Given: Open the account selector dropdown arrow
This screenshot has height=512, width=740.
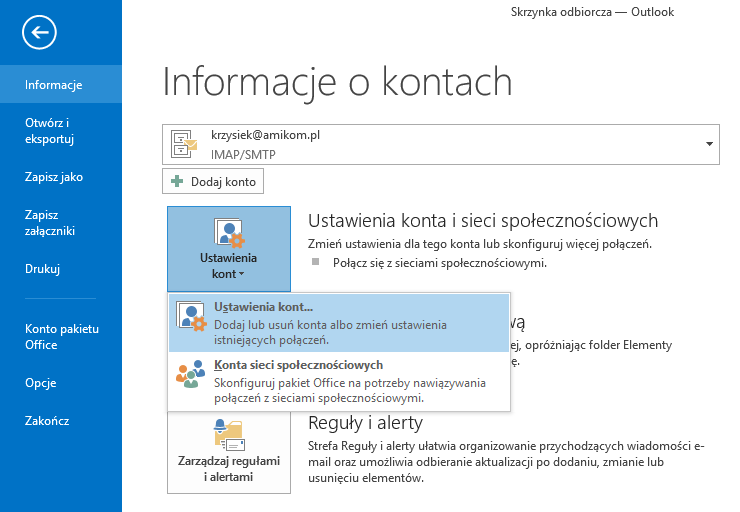Looking at the screenshot, I should click(710, 144).
